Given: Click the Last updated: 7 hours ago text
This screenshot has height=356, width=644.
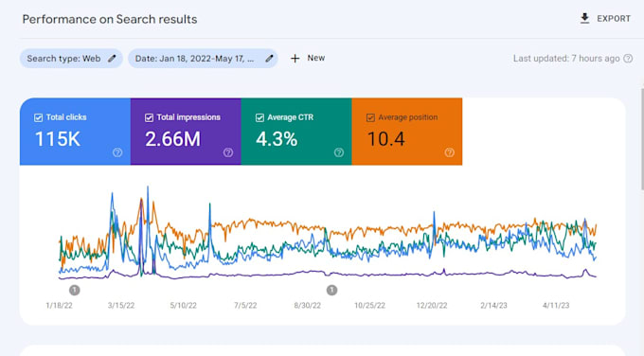Looking at the screenshot, I should tap(566, 59).
